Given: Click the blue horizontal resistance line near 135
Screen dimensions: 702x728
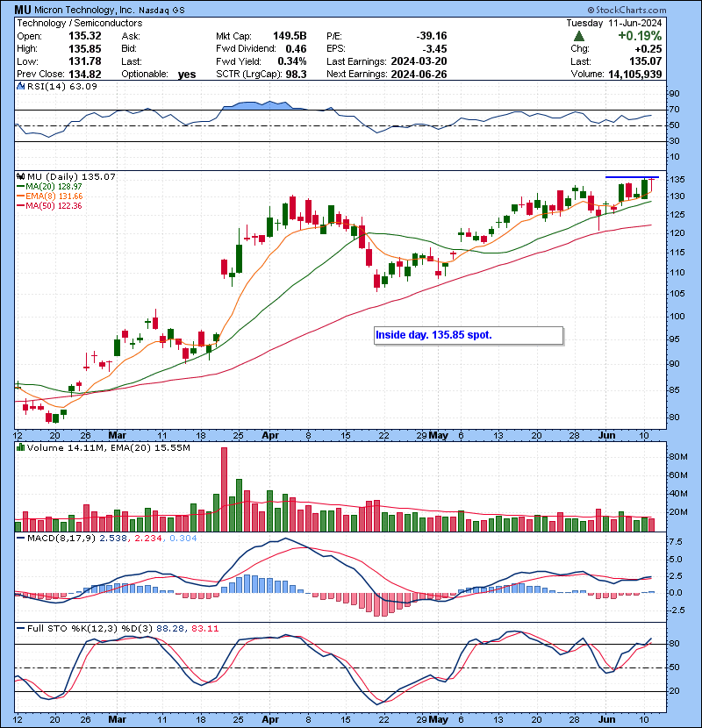Looking at the screenshot, I should click(x=632, y=177).
